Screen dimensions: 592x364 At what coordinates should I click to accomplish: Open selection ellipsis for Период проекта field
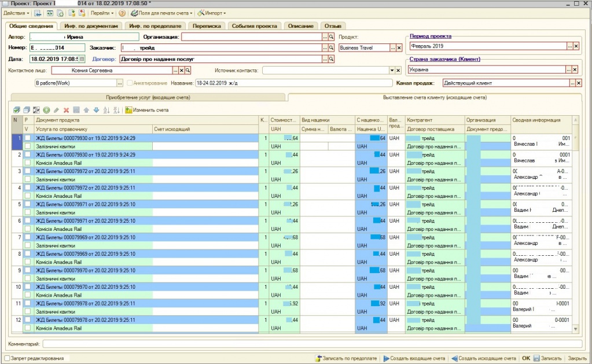[x=570, y=46]
